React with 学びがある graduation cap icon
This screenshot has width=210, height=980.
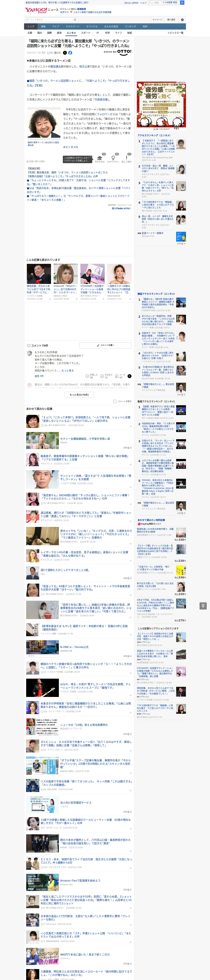[100, 158]
